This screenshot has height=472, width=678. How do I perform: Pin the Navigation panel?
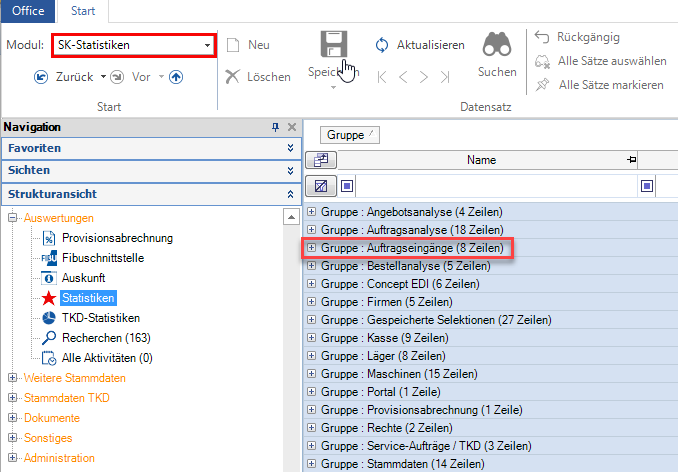pos(276,127)
